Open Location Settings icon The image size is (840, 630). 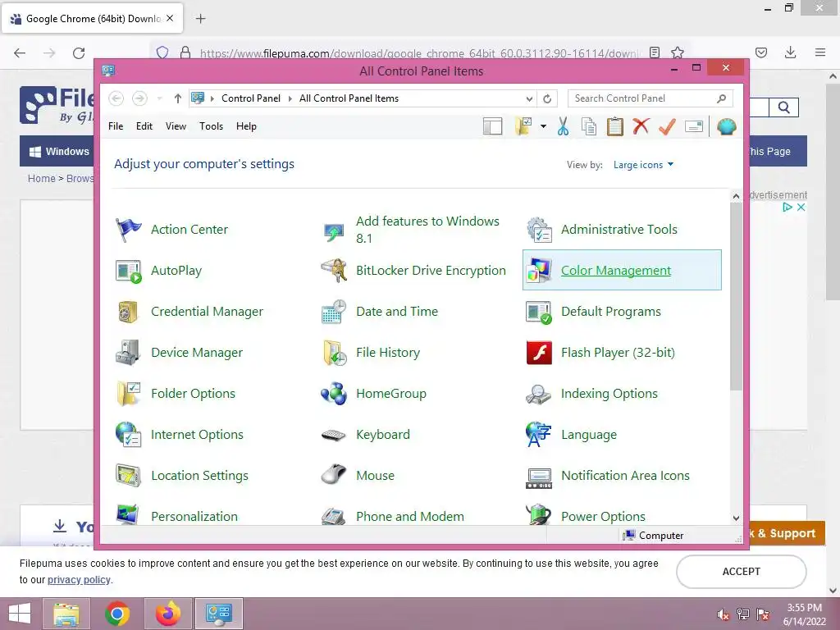(x=128, y=476)
